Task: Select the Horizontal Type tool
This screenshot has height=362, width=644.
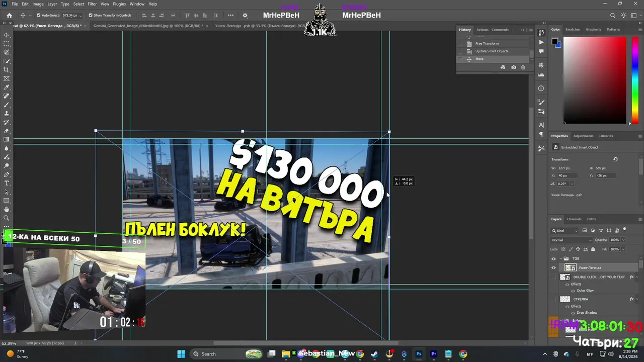Action: click(7, 183)
